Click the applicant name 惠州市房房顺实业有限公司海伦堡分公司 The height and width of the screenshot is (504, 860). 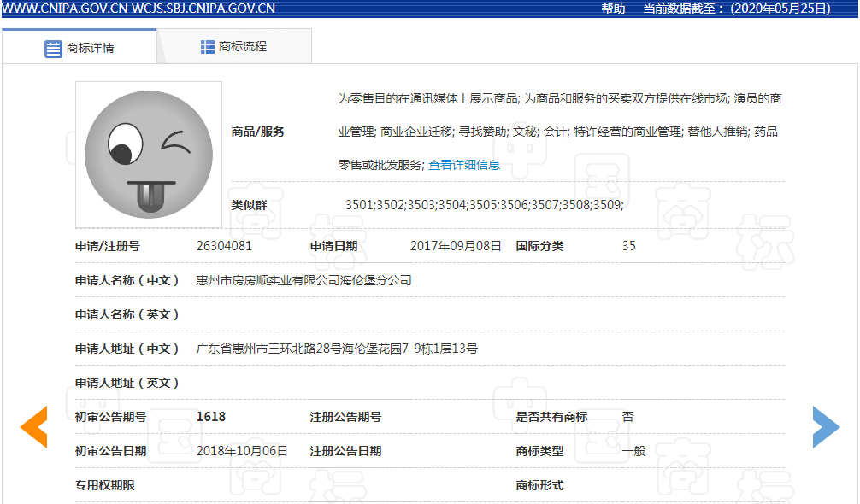[x=303, y=280]
